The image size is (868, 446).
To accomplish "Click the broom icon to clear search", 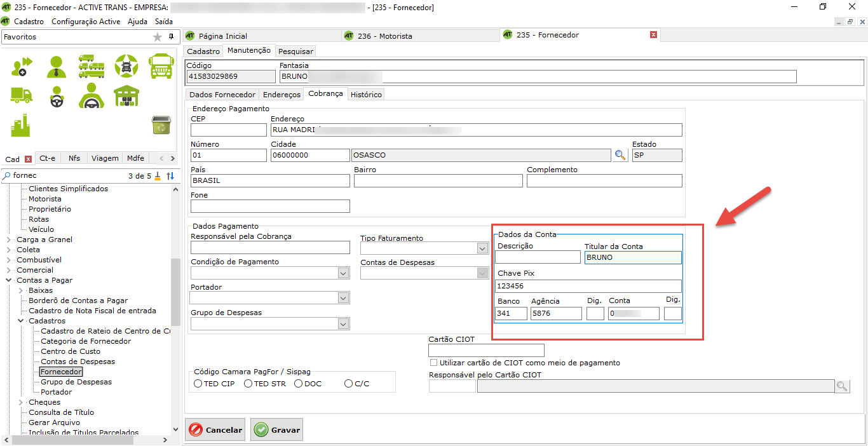I will (158, 176).
